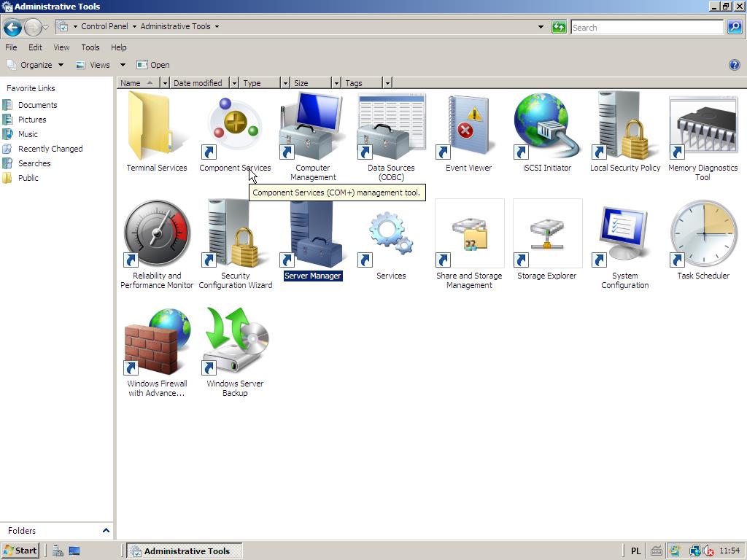Open the Date modified column dropdown
This screenshot has width=747, height=560.
pyautogui.click(x=234, y=83)
